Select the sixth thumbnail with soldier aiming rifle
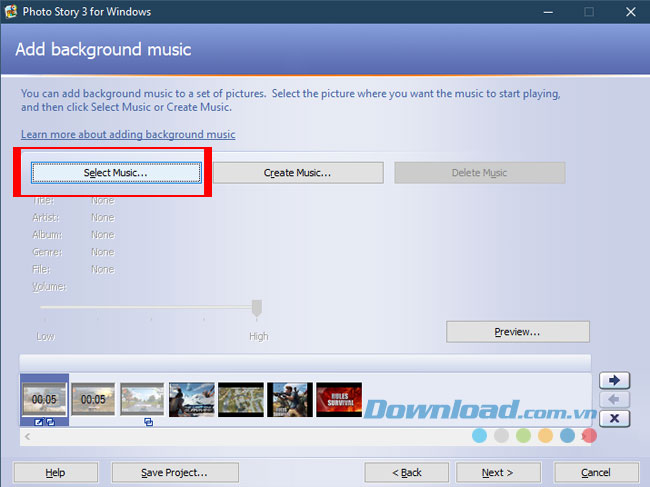650x487 pixels. tap(290, 400)
